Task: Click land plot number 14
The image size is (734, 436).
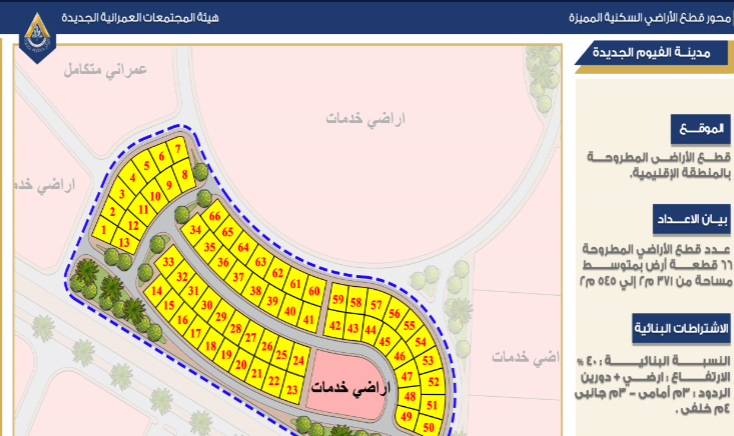Action: click(156, 290)
